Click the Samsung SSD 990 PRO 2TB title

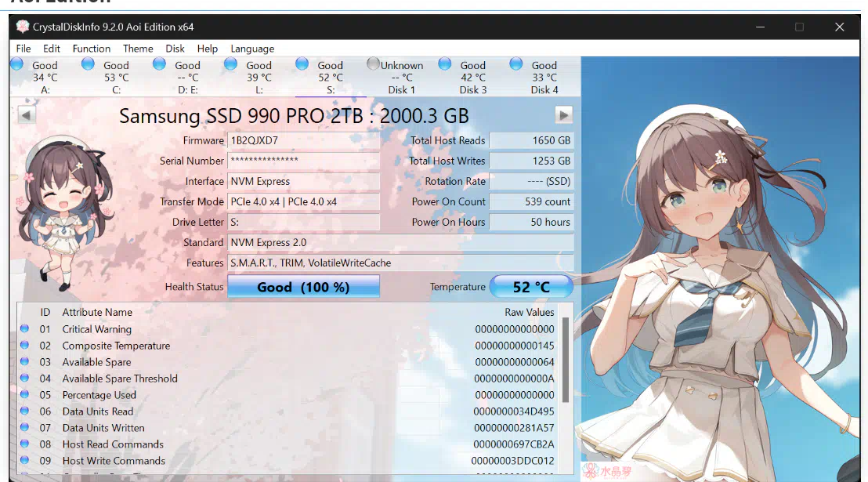pyautogui.click(x=294, y=116)
